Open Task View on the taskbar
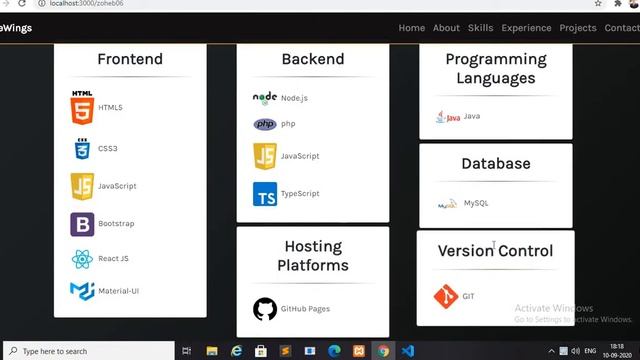Screen dimensions: 640x360 pyautogui.click(x=187, y=351)
